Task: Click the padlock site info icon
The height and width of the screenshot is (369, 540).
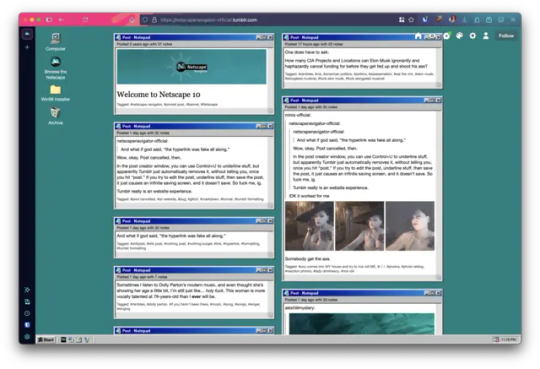Action: coord(154,20)
